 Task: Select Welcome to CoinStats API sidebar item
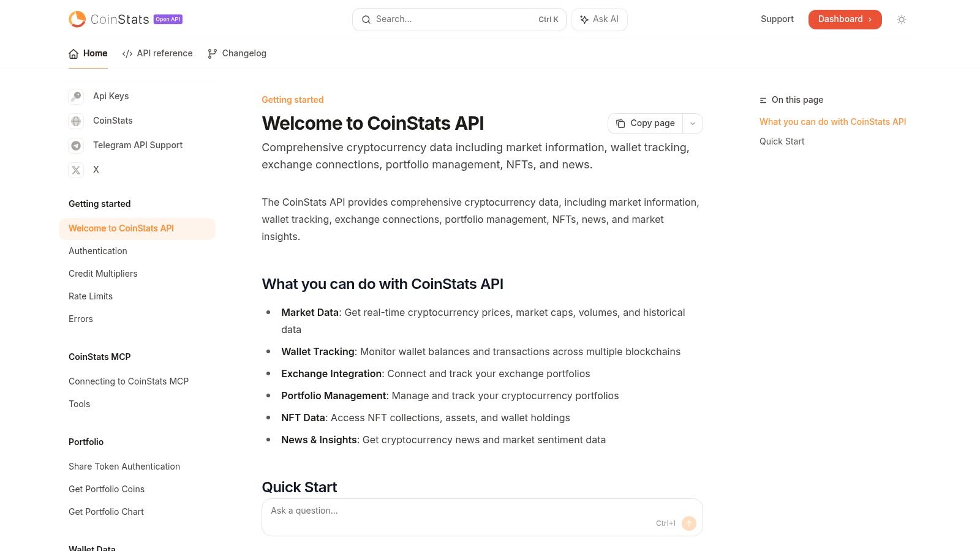point(137,228)
